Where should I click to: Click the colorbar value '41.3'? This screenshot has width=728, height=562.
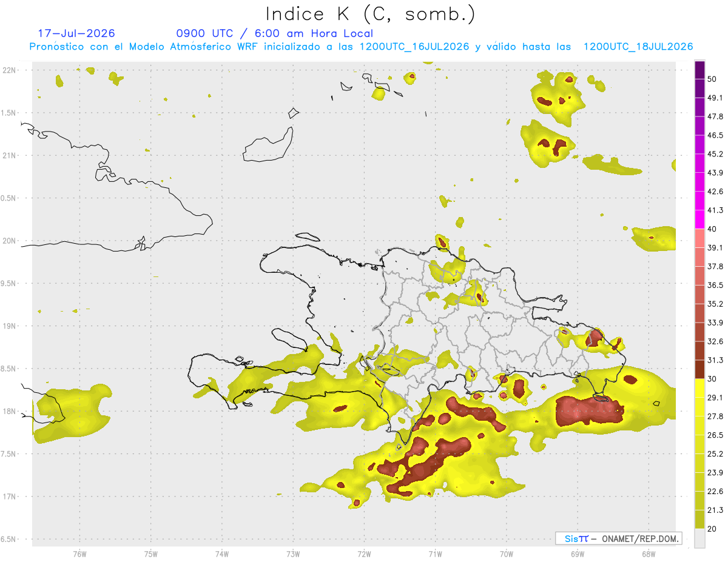[715, 211]
